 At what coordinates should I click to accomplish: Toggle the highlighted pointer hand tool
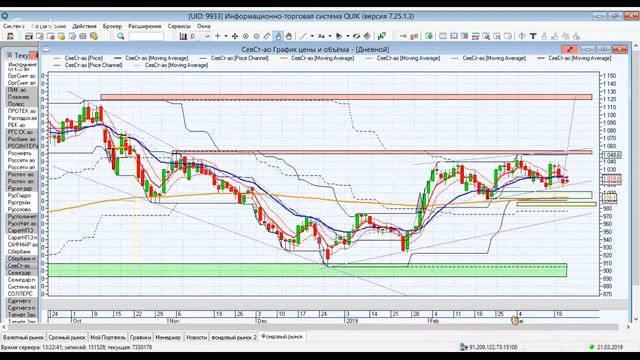pos(278,36)
